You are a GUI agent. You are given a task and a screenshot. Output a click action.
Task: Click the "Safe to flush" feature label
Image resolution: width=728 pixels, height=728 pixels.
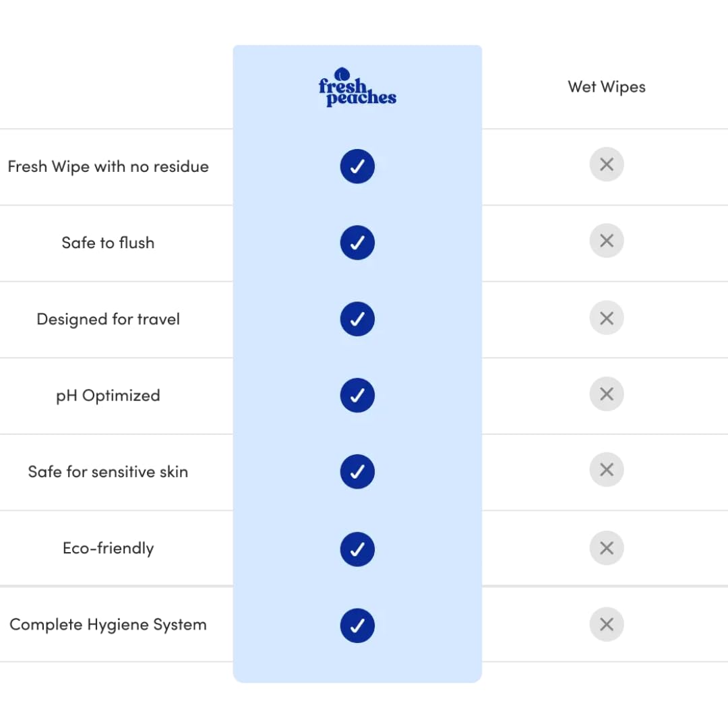pyautogui.click(x=108, y=243)
